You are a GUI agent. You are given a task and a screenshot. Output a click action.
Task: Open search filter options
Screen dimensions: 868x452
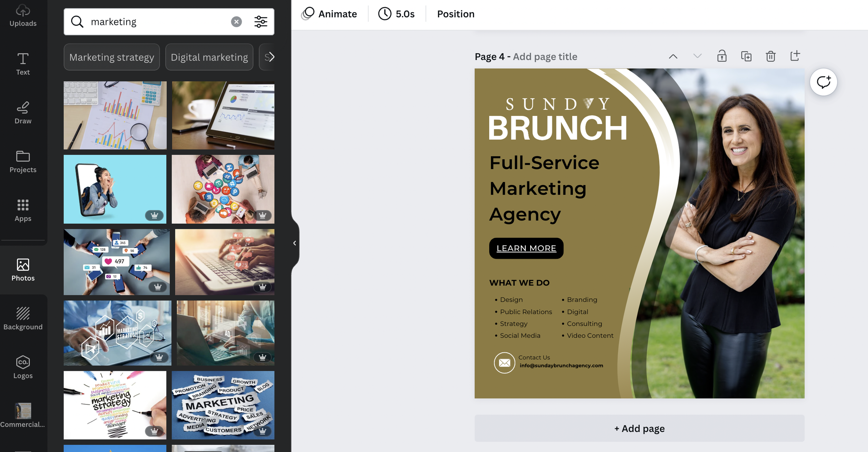pos(261,22)
